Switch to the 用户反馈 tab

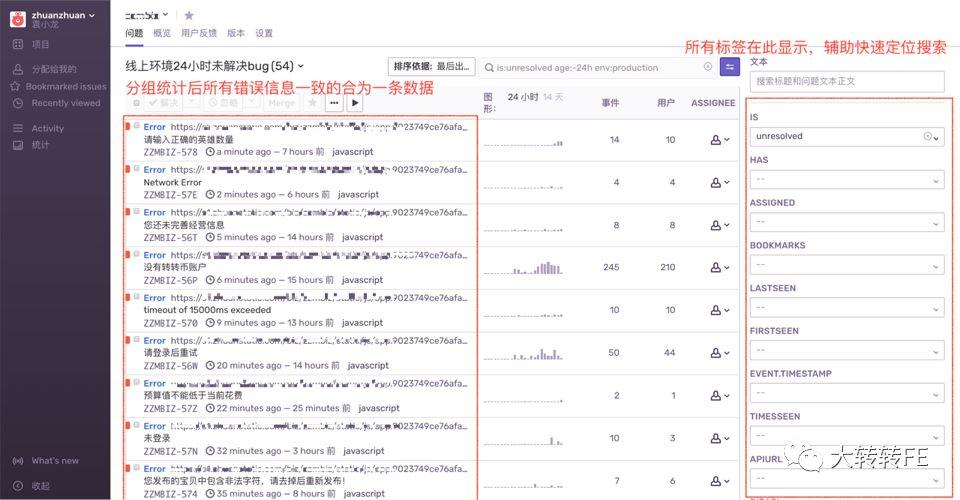[x=199, y=33]
